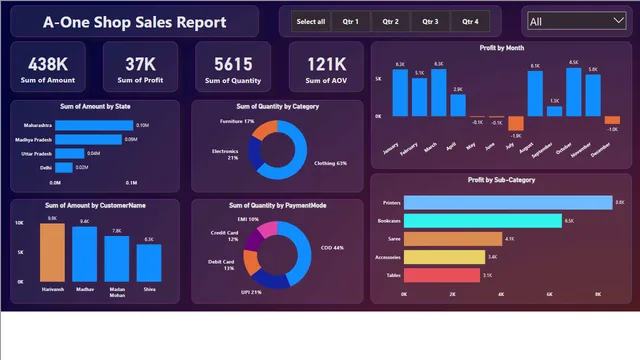The image size is (640, 360).
Task: Select the February profit bar
Action: tap(419, 97)
